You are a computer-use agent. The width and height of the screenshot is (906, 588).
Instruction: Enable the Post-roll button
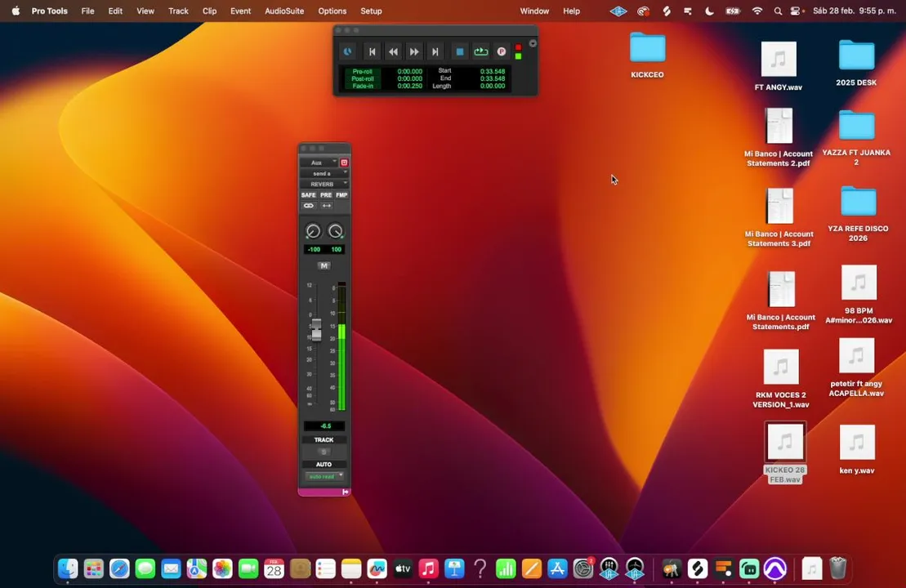[363, 78]
